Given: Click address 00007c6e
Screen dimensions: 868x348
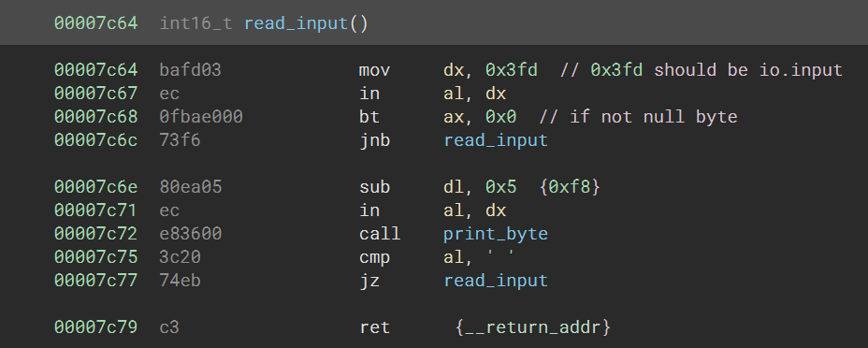Looking at the screenshot, I should tap(95, 186).
